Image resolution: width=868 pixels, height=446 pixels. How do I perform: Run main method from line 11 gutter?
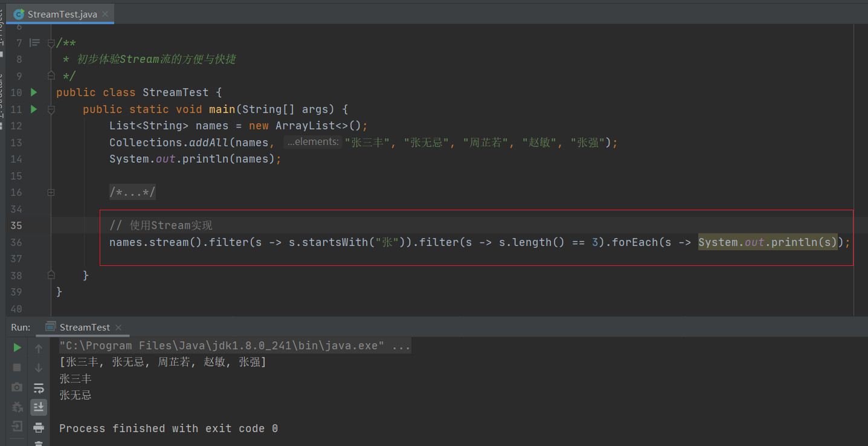click(x=34, y=109)
